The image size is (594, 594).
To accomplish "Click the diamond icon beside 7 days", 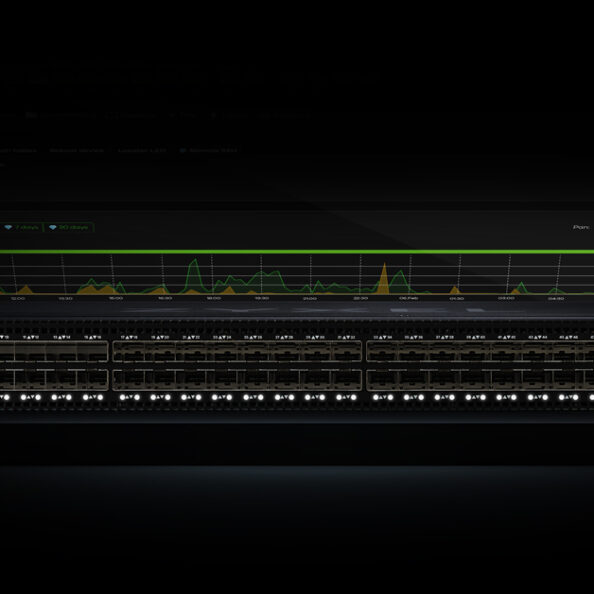I will [8, 227].
